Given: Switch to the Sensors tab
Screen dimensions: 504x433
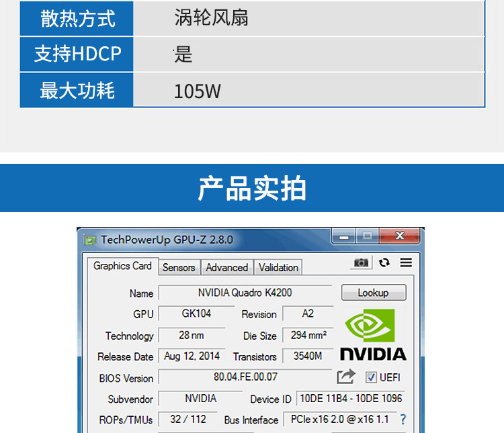Looking at the screenshot, I should (179, 268).
